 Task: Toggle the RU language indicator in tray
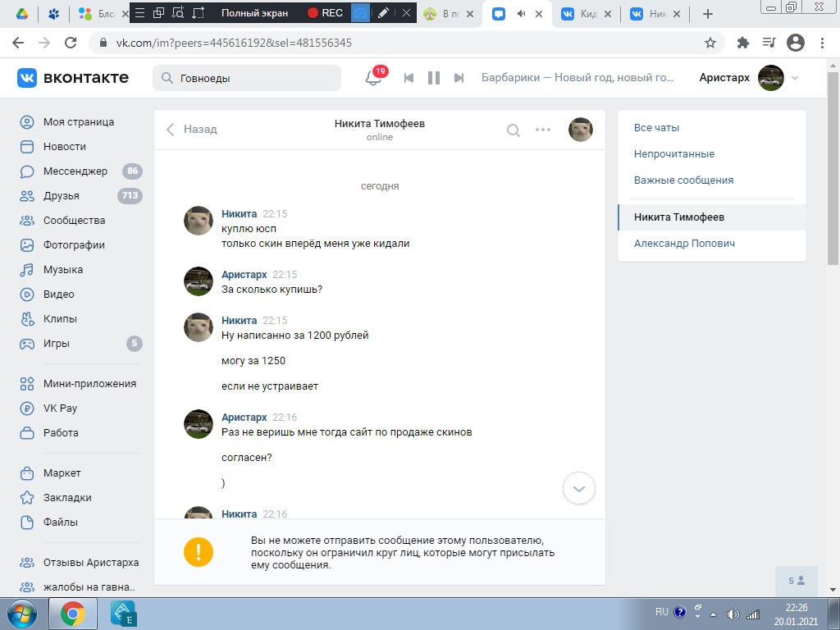[x=661, y=612]
